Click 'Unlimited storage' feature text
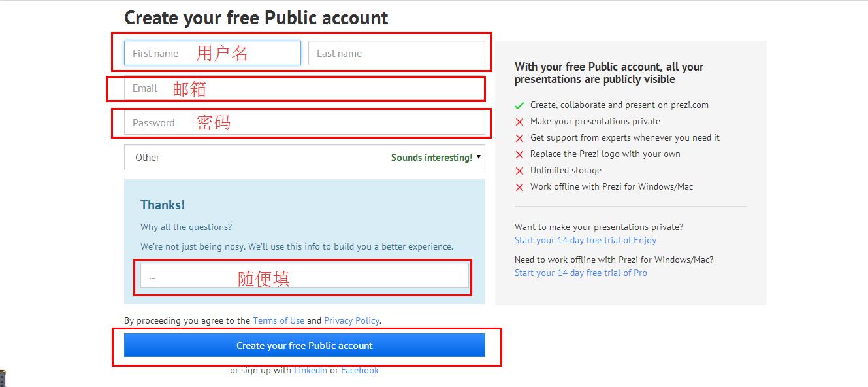Screen dimensions: 868x387 coord(566,170)
